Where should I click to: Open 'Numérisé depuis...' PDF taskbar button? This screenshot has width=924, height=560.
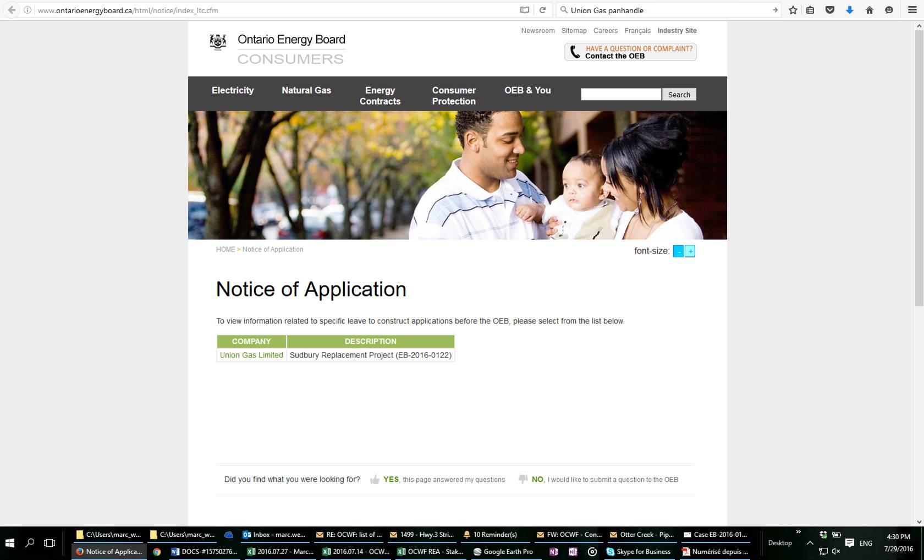[715, 552]
